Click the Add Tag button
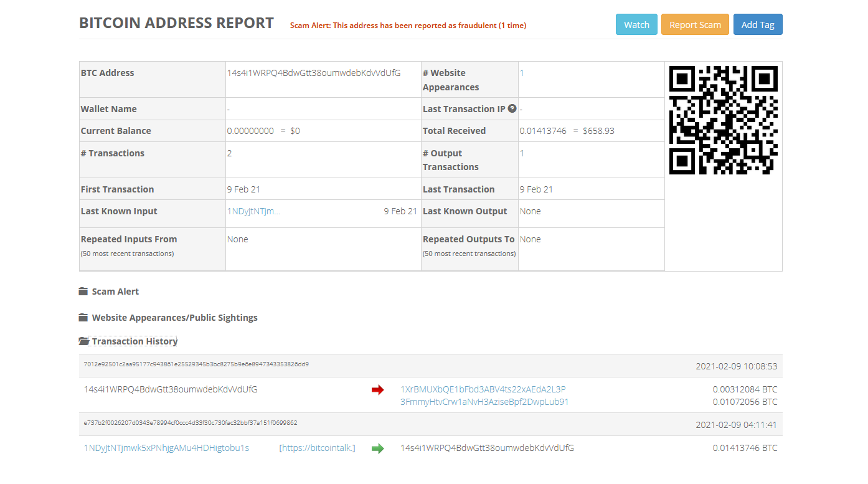868x484 pixels. (758, 24)
